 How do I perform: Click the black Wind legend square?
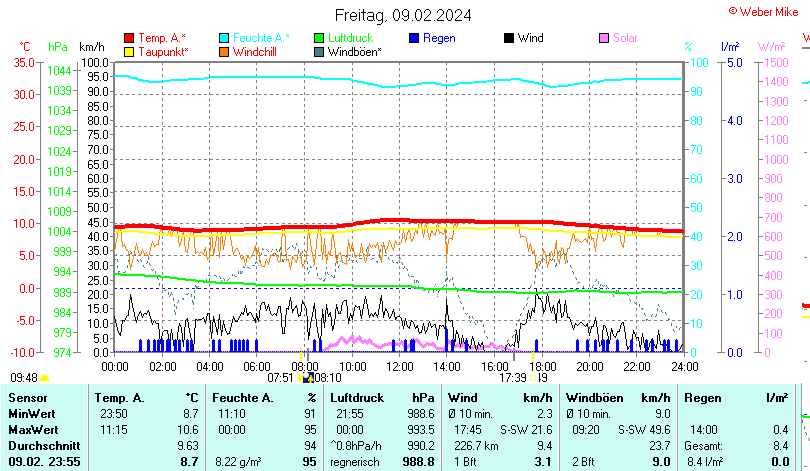(x=509, y=38)
